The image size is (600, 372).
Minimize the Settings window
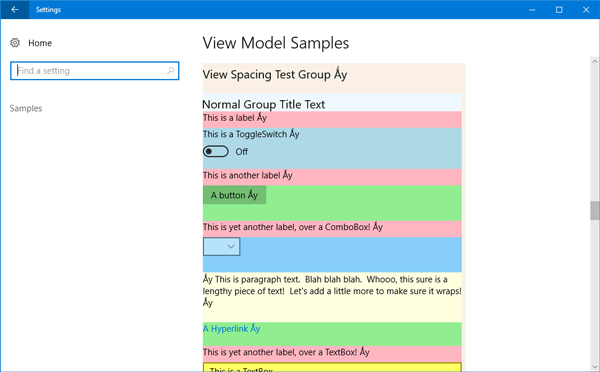[532, 10]
